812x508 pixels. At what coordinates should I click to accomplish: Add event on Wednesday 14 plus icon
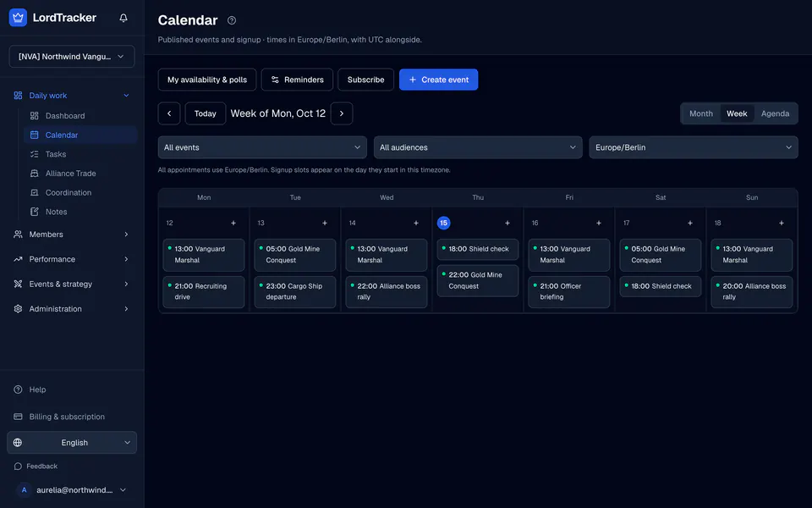[416, 223]
